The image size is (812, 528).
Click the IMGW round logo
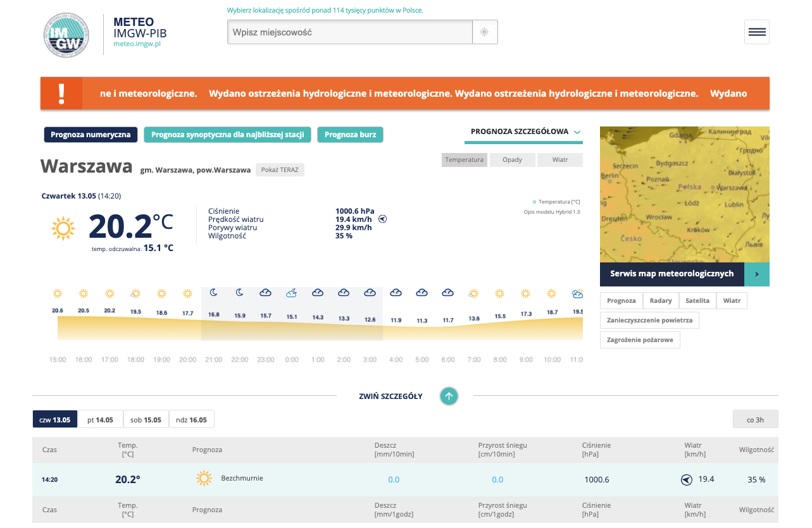pos(66,35)
